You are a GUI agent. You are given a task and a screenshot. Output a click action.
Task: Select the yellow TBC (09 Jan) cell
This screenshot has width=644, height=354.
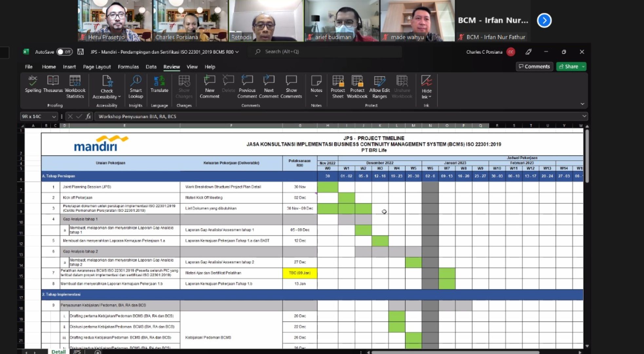[300, 273]
